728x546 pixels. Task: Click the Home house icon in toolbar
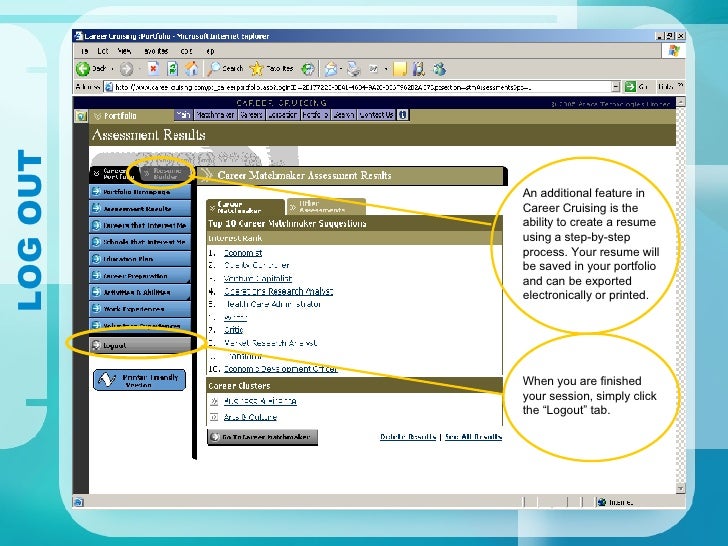(x=191, y=69)
